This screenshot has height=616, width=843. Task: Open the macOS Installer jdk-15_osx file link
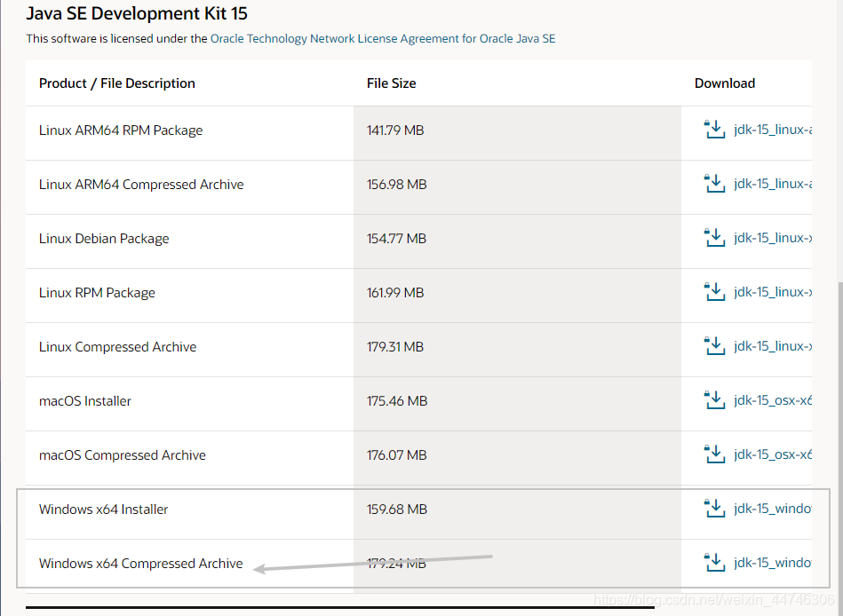[x=772, y=401]
